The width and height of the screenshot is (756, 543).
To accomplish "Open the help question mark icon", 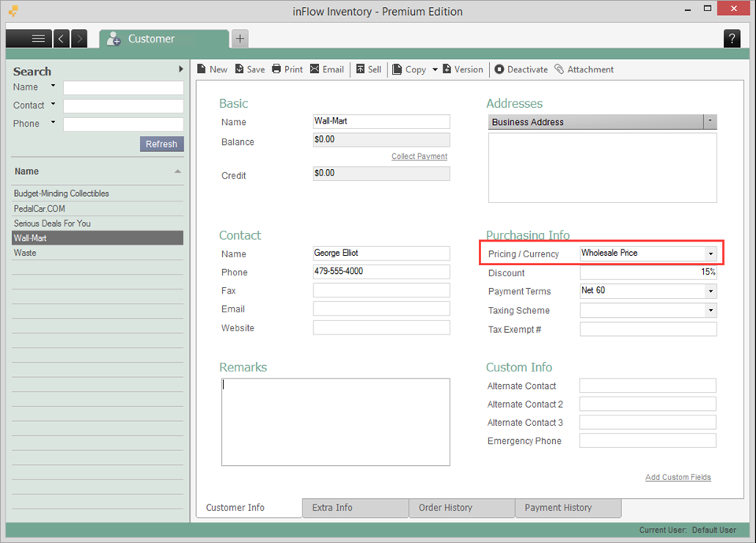I will pyautogui.click(x=732, y=39).
